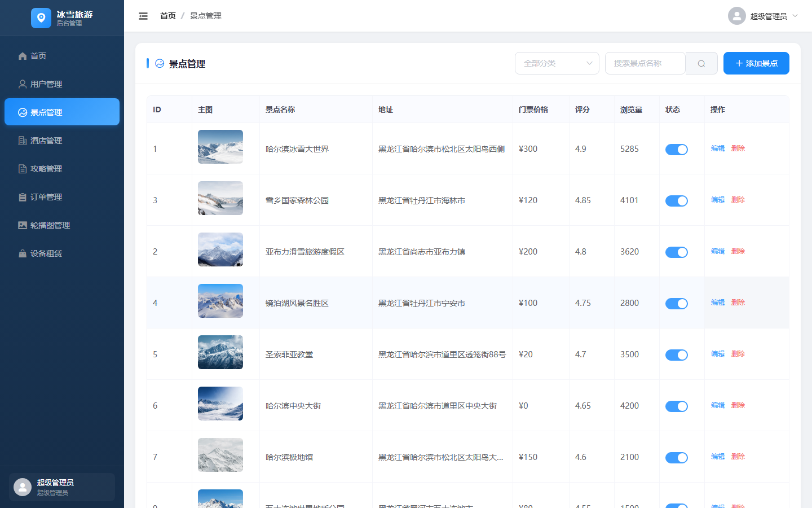Click the 轮播图管理 picture icon
Screen dimensions: 812x508
(23, 225)
